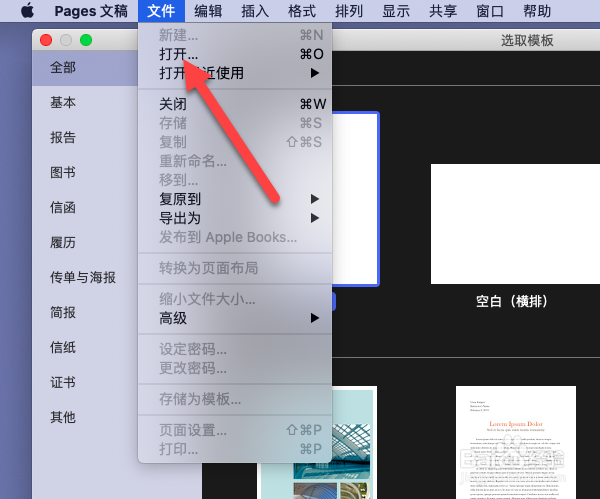Click the 移到... menu entry
600x499 pixels.
(235, 180)
